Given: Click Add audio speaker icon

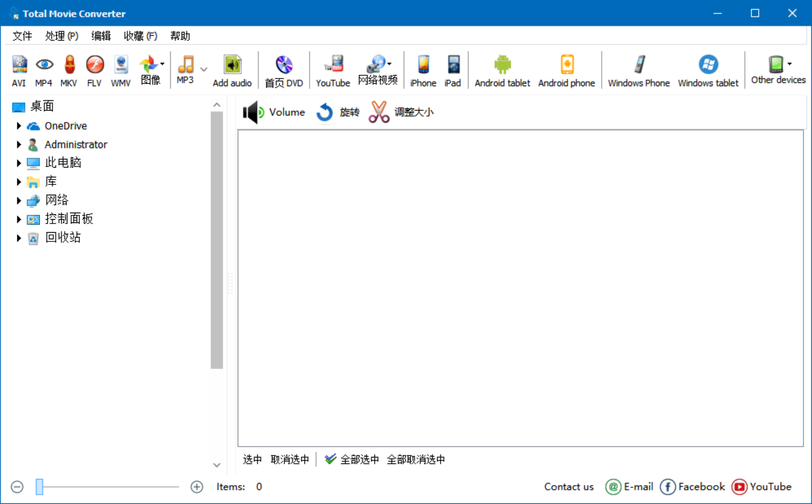Looking at the screenshot, I should pyautogui.click(x=232, y=71).
